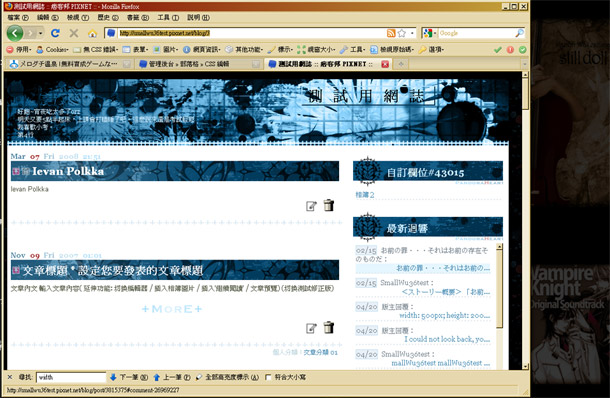Open the 工具 (Tools) menu

click(x=168, y=18)
